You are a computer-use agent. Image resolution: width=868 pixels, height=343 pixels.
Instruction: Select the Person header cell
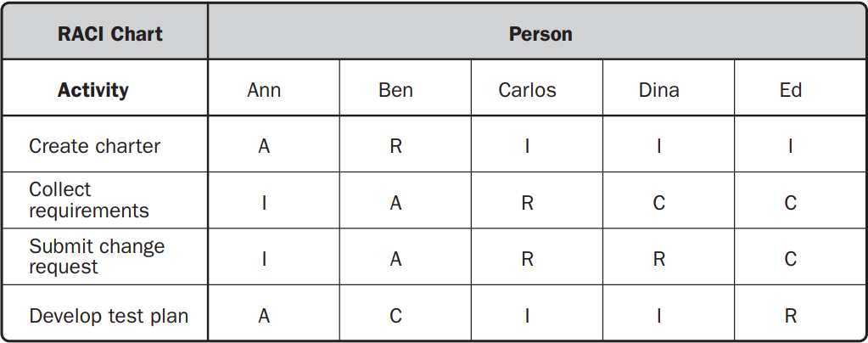pos(540,35)
